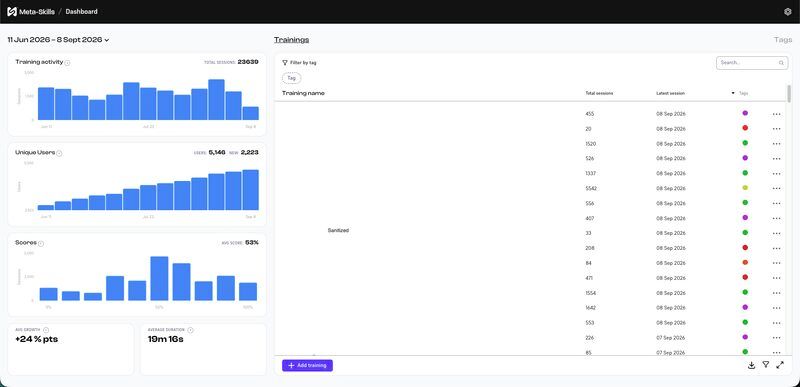Open more options for row with 33 sessions

[x=777, y=234]
